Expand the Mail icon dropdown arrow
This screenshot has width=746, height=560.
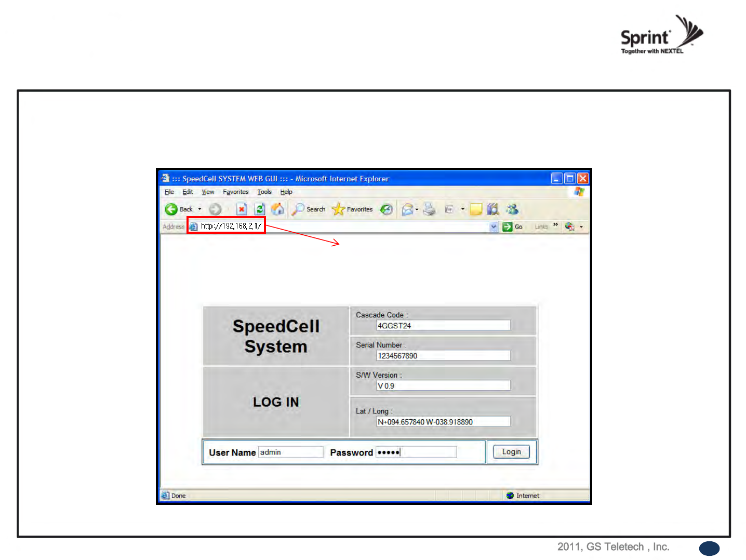[417, 210]
